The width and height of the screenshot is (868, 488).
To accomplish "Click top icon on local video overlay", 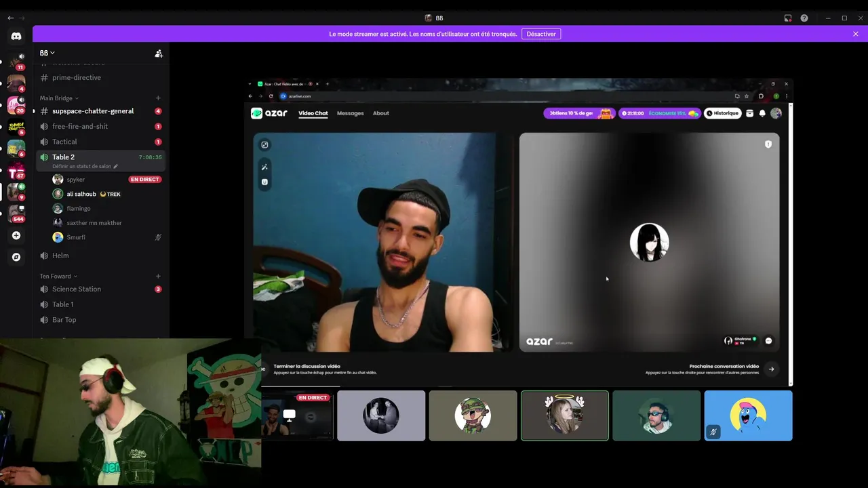I will tap(264, 144).
